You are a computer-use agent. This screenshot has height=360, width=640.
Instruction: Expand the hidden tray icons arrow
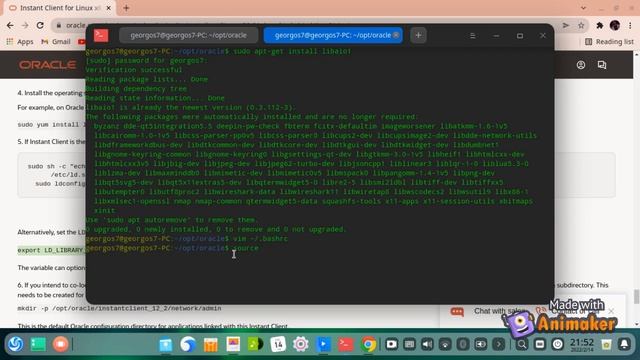tap(499, 344)
